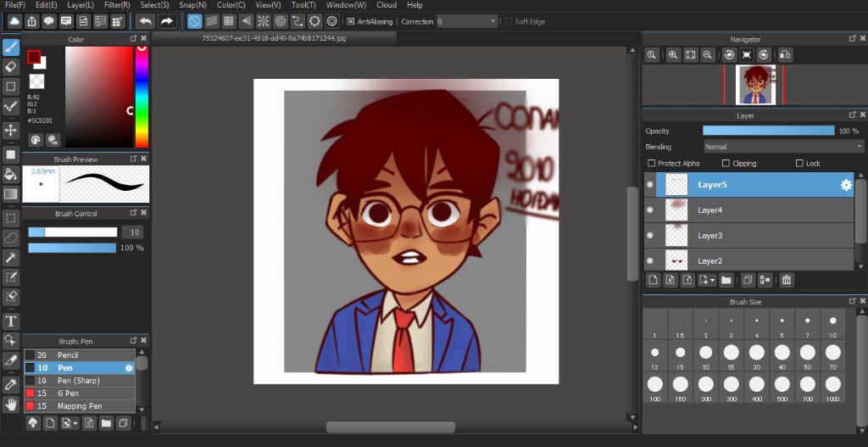This screenshot has width=868, height=447.
Task: Select the Mapping Pen brush
Action: [79, 406]
